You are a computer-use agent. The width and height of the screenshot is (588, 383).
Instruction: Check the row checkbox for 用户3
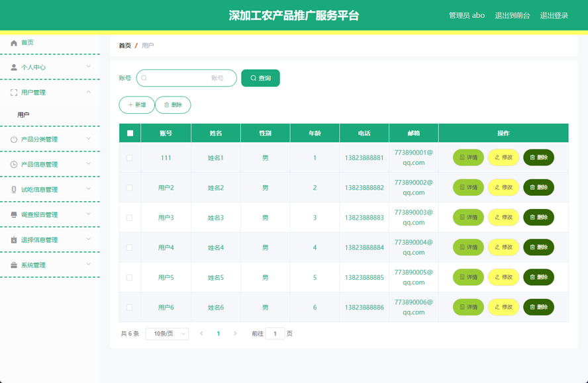[129, 217]
